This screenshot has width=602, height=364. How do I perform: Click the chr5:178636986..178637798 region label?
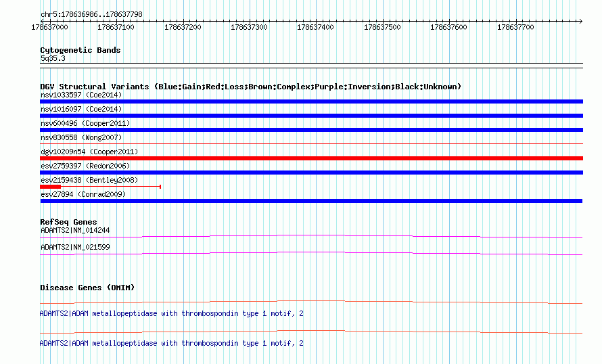click(91, 15)
